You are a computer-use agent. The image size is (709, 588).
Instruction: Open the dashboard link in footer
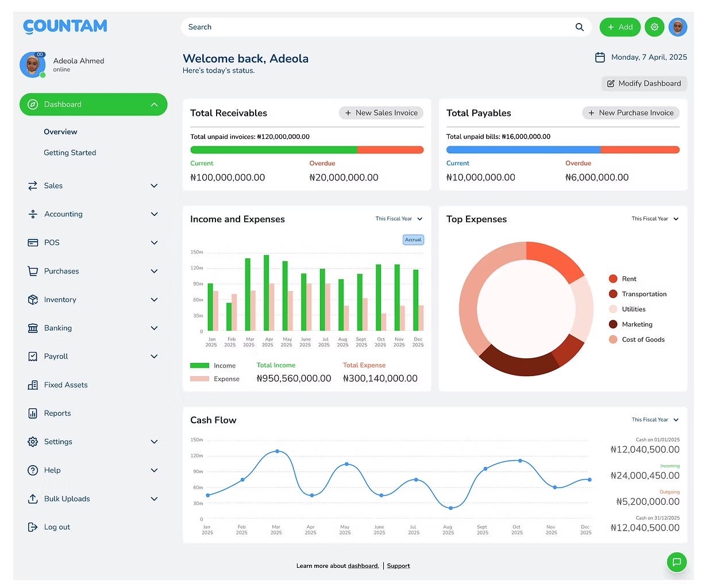(363, 566)
